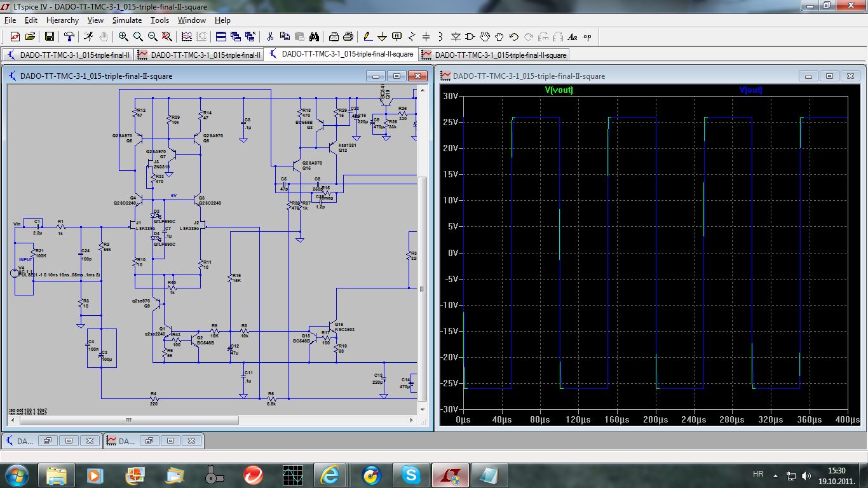Open the Edit menu
868x488 pixels.
pos(31,20)
